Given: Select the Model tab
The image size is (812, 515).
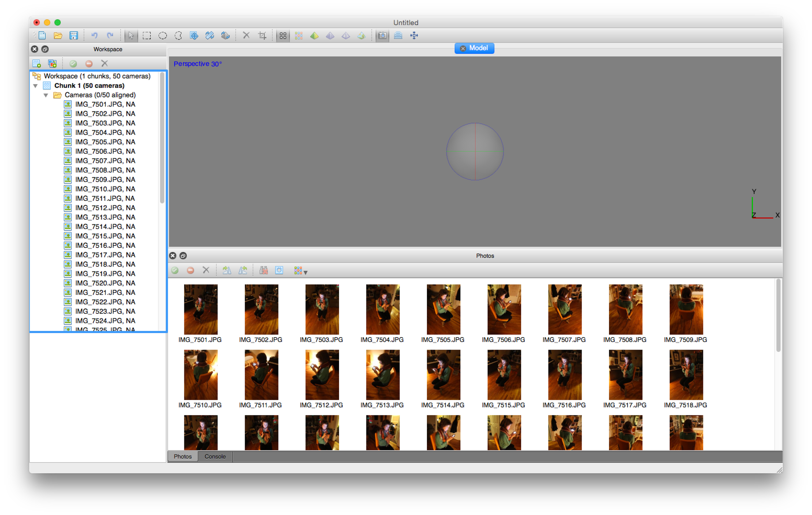Looking at the screenshot, I should [478, 48].
